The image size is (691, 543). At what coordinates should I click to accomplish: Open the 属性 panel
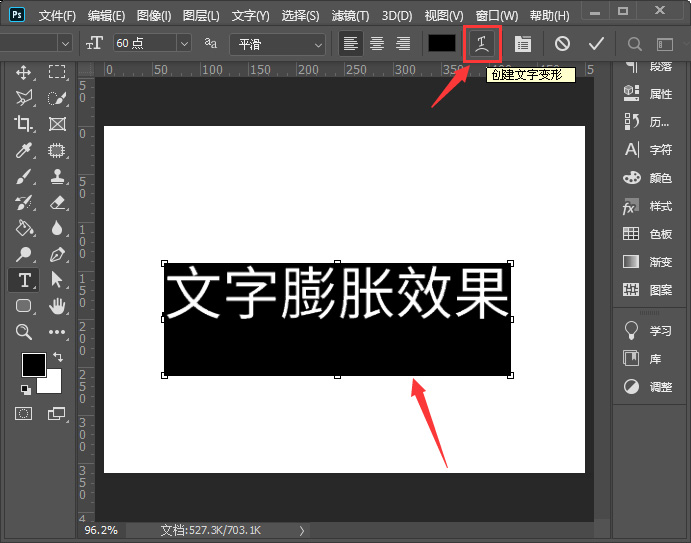pos(648,93)
